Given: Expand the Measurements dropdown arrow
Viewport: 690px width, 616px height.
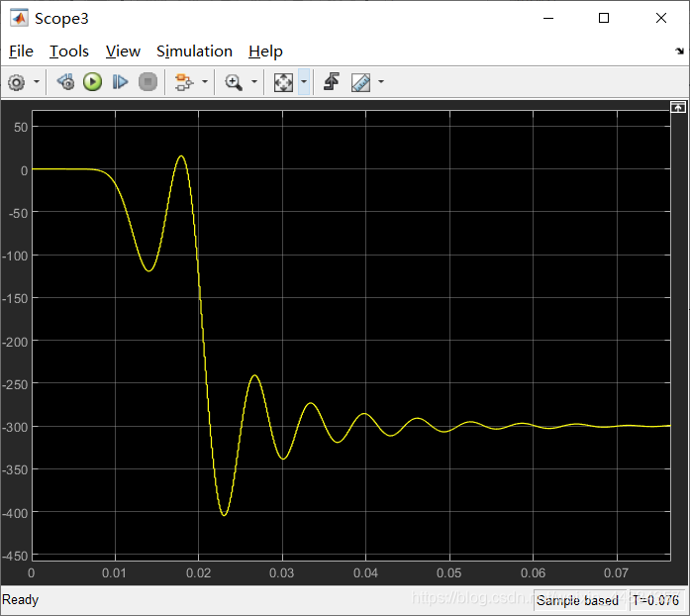Looking at the screenshot, I should click(381, 82).
